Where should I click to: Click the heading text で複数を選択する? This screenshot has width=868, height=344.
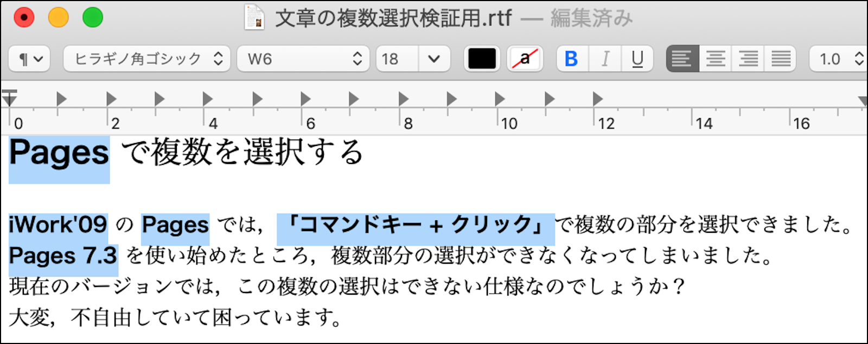pos(242,152)
